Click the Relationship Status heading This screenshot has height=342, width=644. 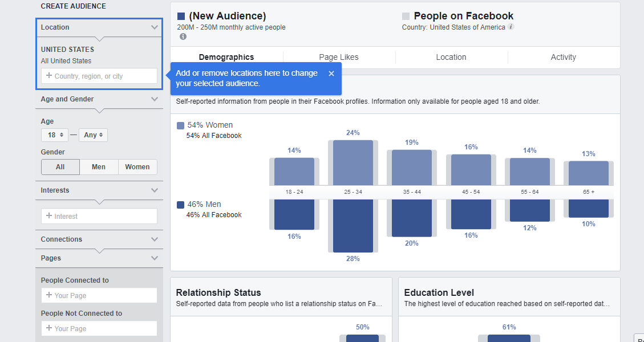coord(218,293)
